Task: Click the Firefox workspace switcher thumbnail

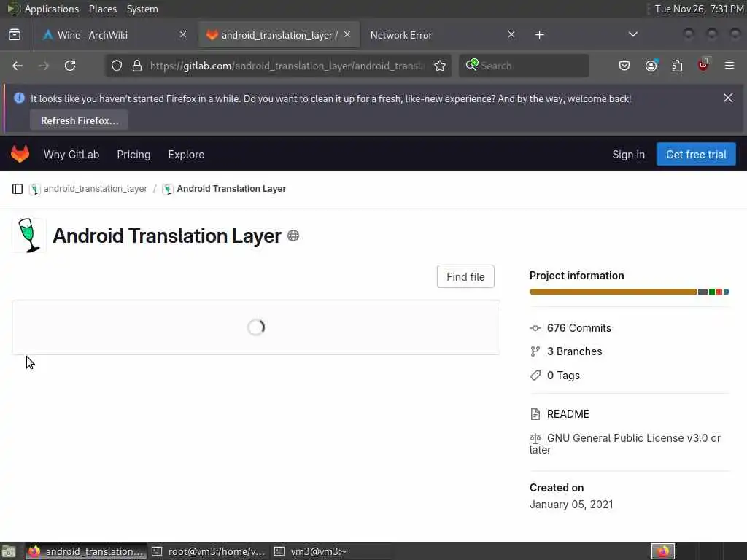Action: pyautogui.click(x=662, y=551)
